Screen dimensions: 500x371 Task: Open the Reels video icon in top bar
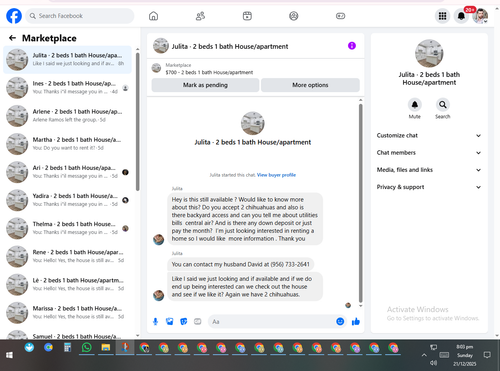point(247,16)
